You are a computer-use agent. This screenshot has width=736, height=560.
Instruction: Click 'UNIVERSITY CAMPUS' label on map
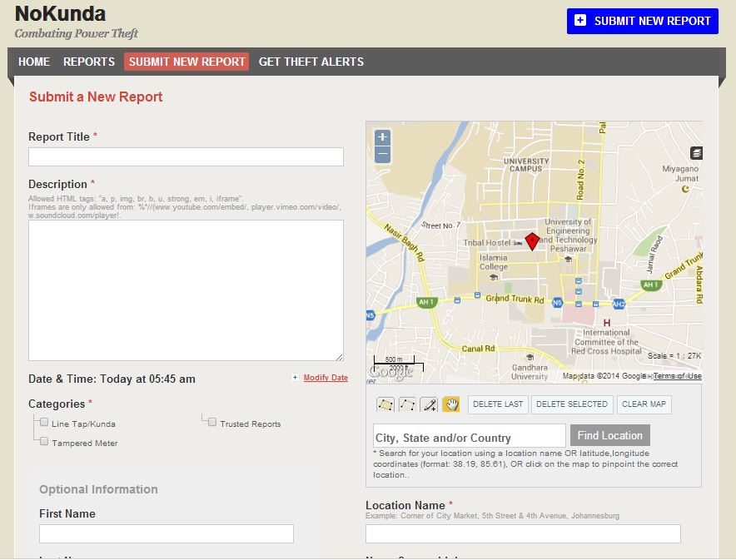(x=526, y=165)
